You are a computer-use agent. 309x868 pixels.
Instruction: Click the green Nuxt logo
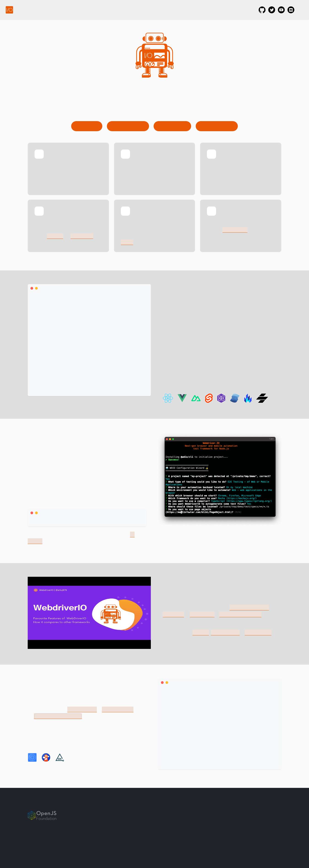(196, 398)
